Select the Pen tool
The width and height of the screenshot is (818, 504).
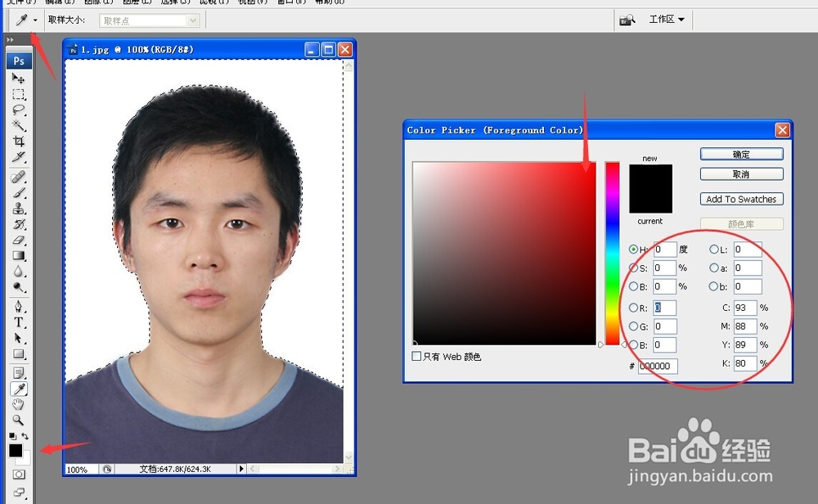(18, 307)
